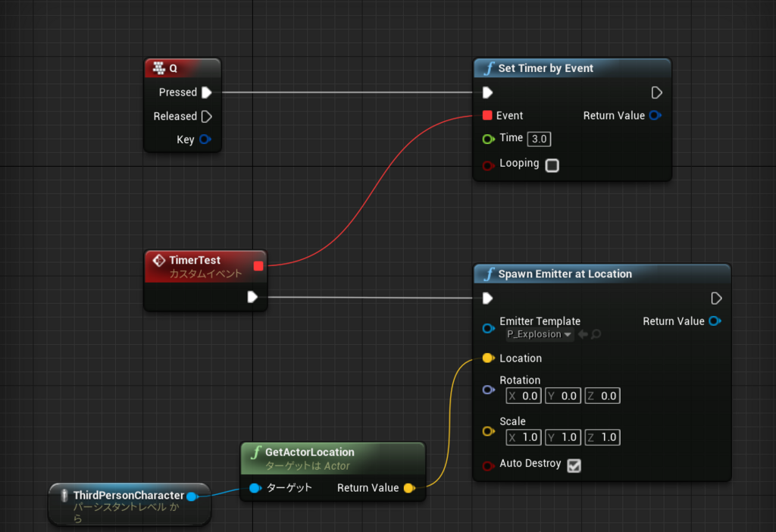Click the Rotation rotator pin

pos(489,390)
